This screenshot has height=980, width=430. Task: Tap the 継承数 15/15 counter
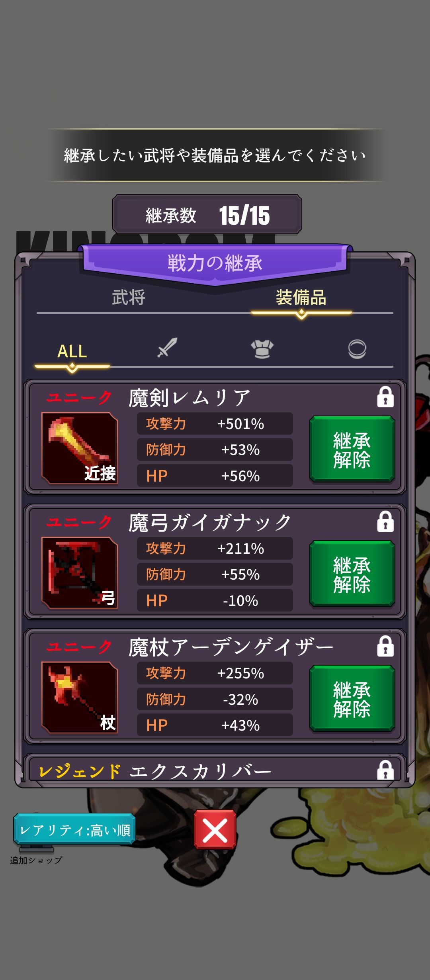click(207, 215)
